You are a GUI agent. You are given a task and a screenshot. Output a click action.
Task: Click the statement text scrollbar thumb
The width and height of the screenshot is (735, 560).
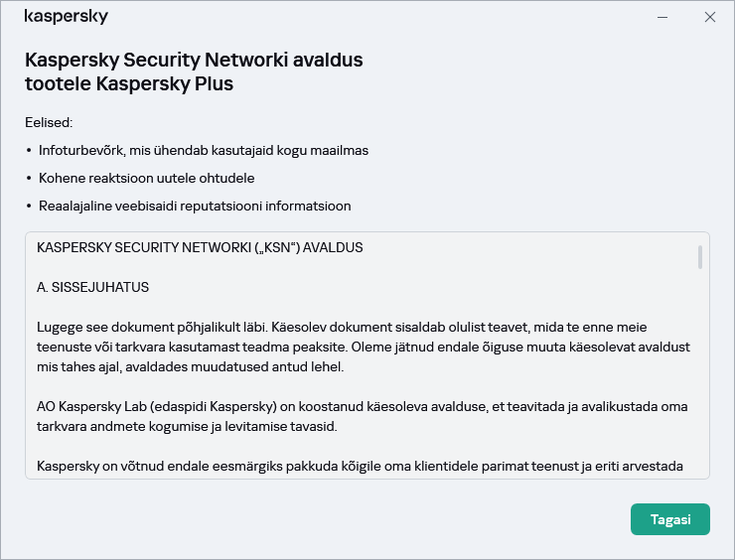700,257
